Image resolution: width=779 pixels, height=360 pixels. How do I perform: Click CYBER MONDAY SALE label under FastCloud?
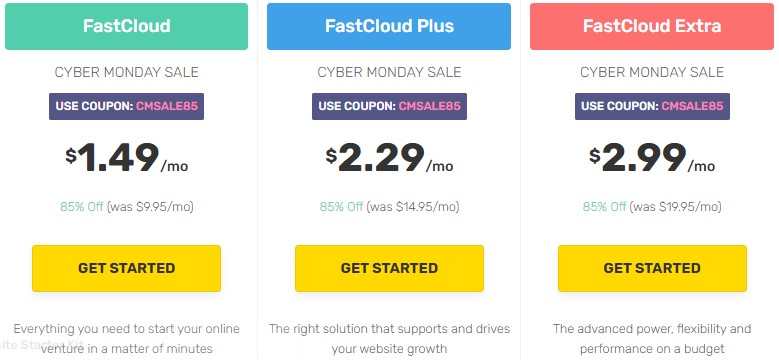[x=126, y=72]
